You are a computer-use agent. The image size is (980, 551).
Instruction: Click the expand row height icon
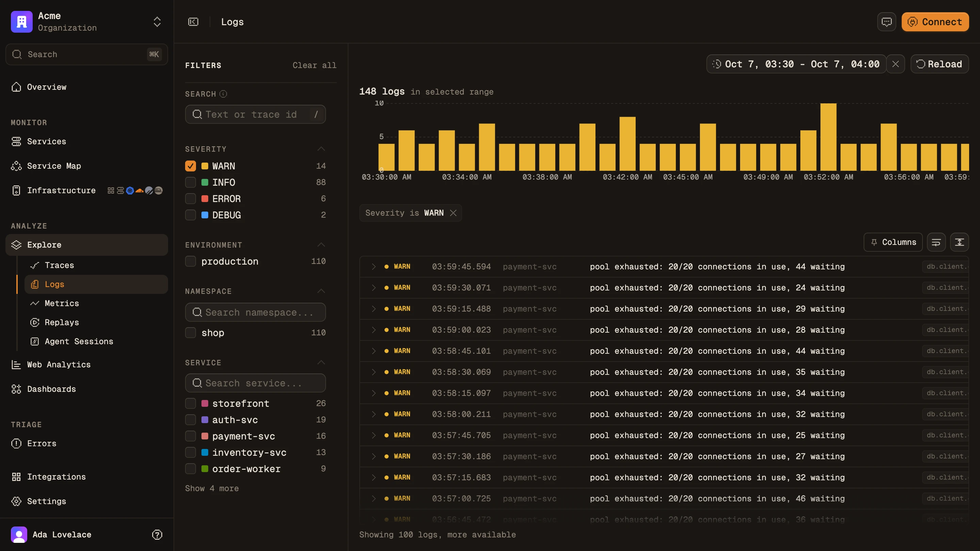[x=960, y=242]
